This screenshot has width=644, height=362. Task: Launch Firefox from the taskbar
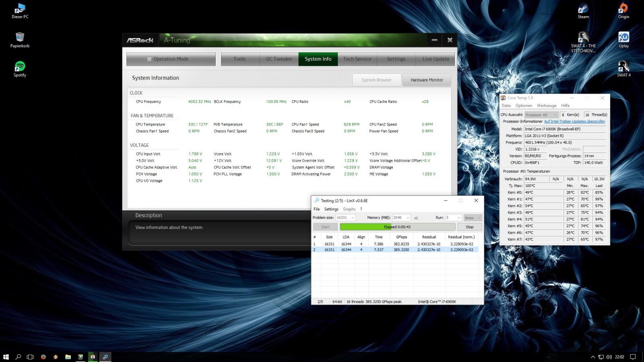(43, 357)
